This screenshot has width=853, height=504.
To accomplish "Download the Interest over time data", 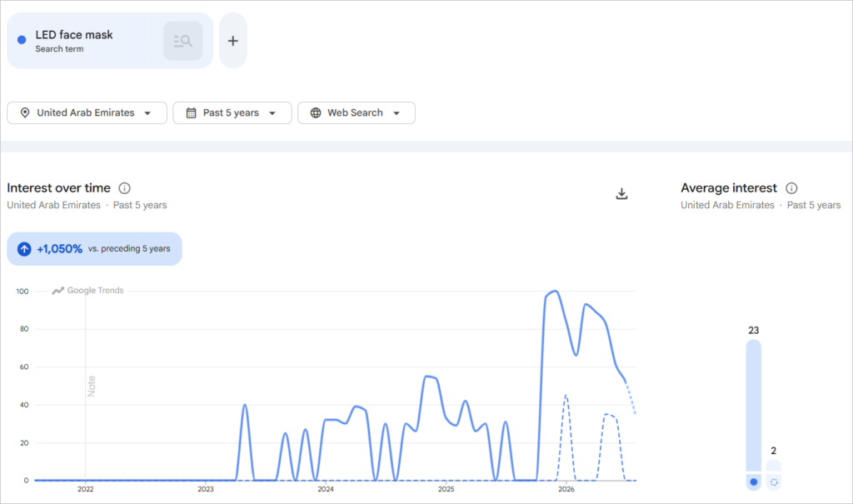I will [x=621, y=194].
